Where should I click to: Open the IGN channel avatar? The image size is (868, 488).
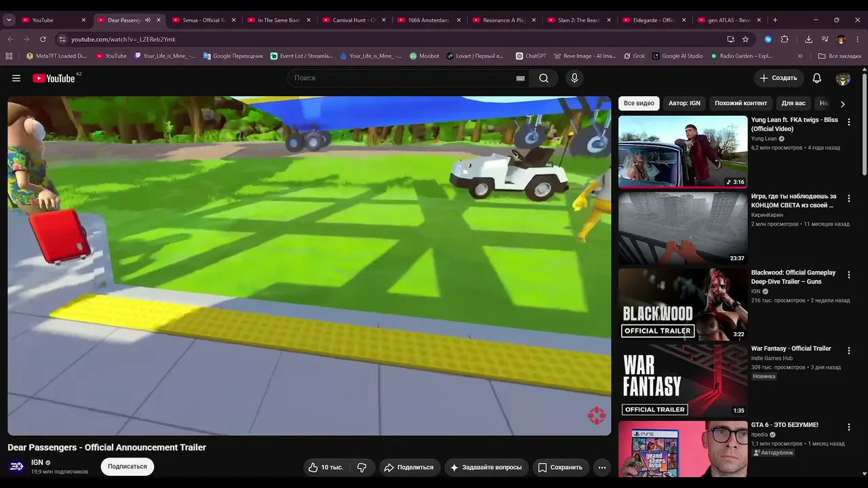(x=17, y=466)
